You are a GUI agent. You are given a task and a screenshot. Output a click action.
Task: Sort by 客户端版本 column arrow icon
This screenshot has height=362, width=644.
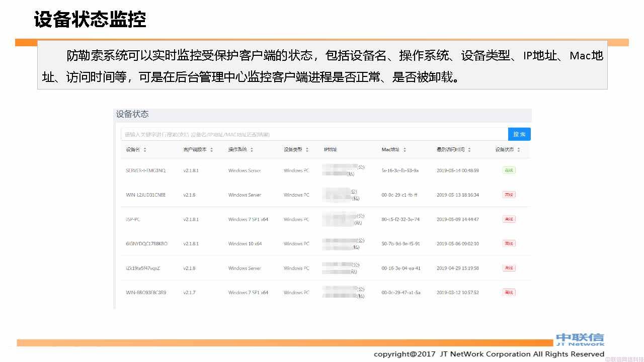(211, 150)
